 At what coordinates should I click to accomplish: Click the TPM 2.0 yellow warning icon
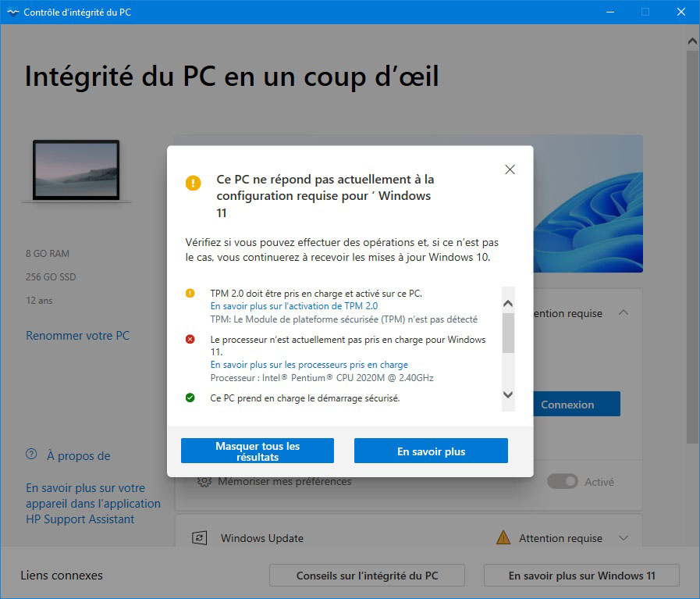(190, 294)
